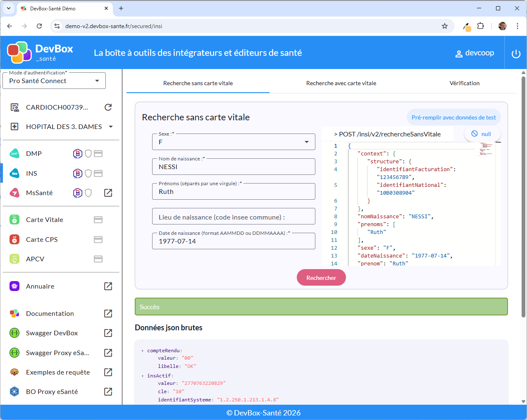Open the Sexe dropdown
Image resolution: width=527 pixels, height=420 pixels.
(x=234, y=142)
